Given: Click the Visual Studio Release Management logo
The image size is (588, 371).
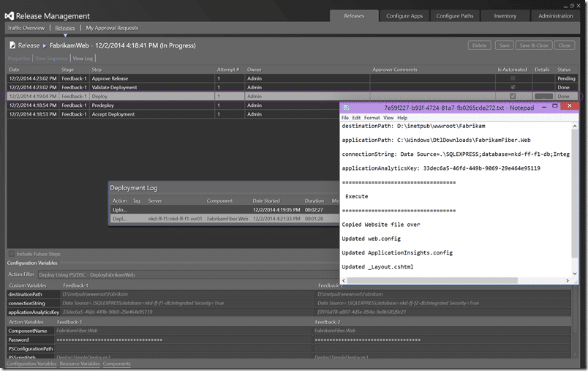Looking at the screenshot, I should pyautogui.click(x=10, y=16).
